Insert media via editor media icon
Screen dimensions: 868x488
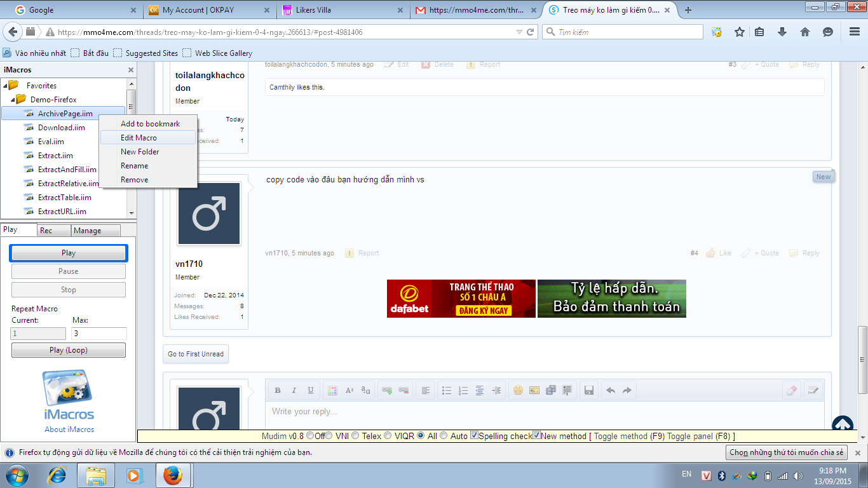click(551, 390)
